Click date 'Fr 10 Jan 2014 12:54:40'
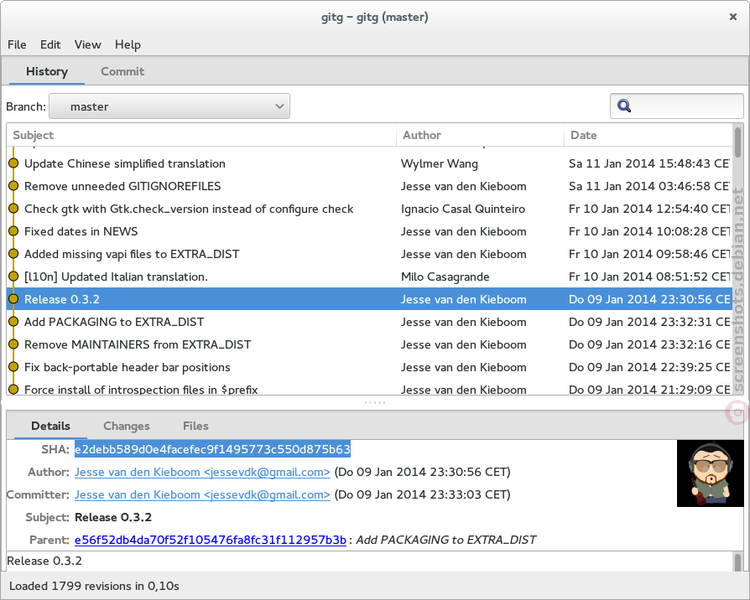 point(649,209)
